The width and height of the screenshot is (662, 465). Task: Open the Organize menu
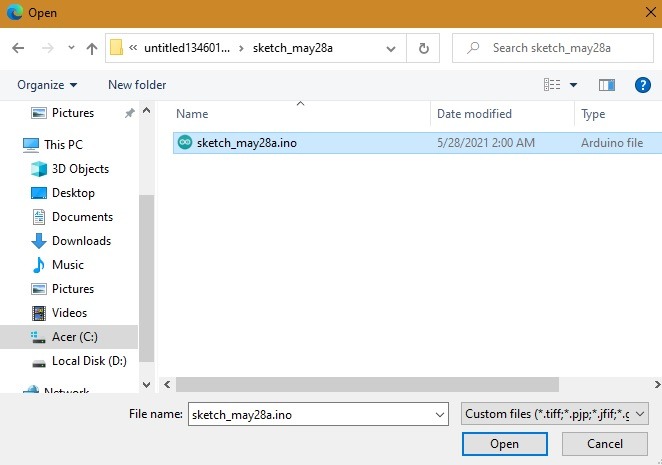pyautogui.click(x=47, y=85)
